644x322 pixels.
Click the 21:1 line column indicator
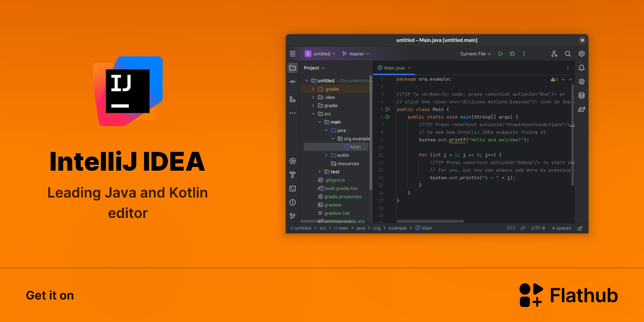(511, 228)
